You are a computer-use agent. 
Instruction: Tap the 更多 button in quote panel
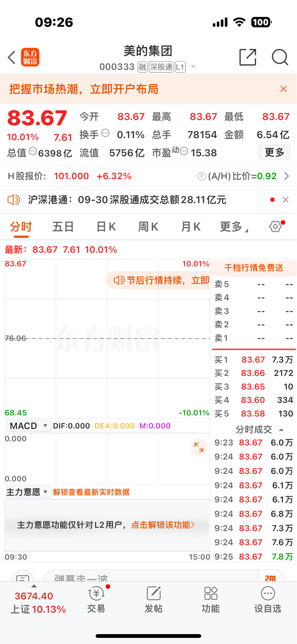pyautogui.click(x=275, y=152)
